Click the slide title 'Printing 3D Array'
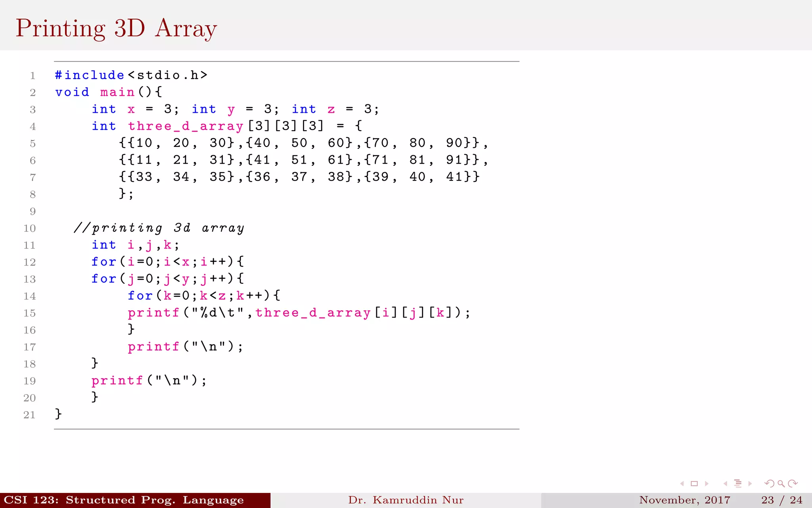The image size is (812, 508). (116, 29)
